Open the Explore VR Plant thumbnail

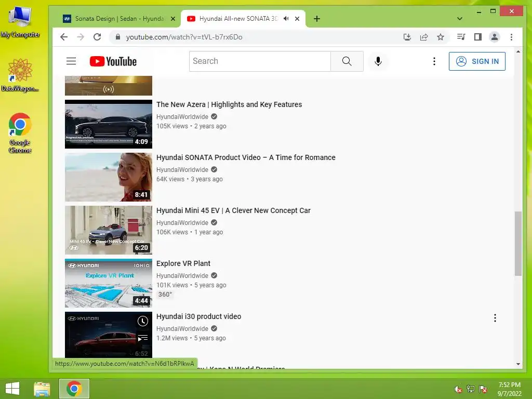109,283
